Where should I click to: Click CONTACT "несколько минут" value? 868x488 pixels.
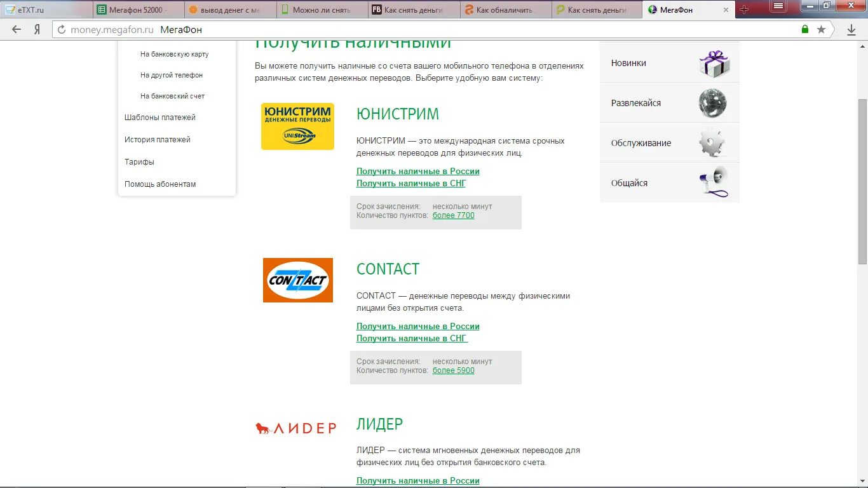[x=463, y=362]
